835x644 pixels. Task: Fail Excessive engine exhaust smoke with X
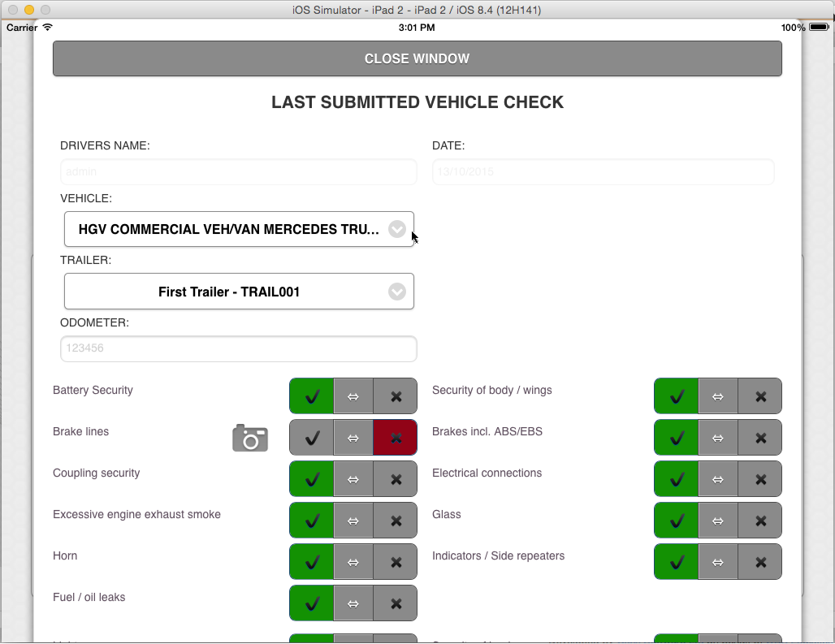[395, 521]
